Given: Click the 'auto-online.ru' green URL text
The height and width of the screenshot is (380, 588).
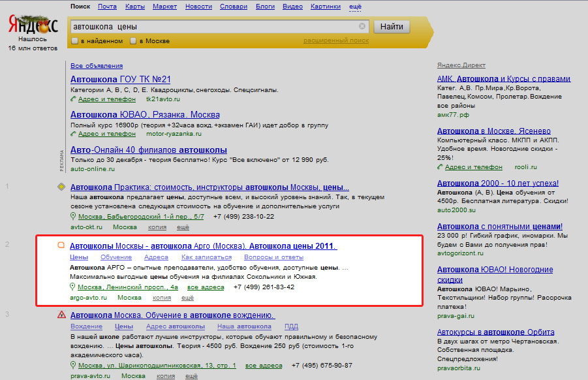Looking at the screenshot, I should (x=93, y=169).
